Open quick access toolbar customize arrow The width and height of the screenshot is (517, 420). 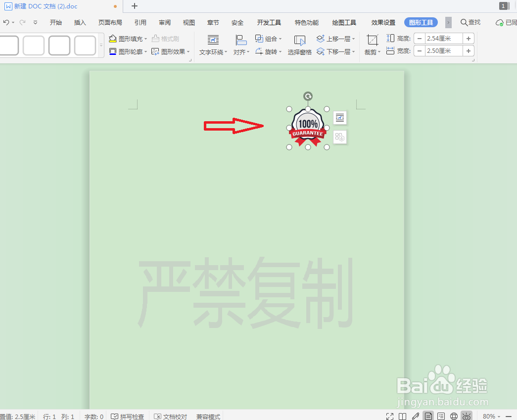pos(35,22)
